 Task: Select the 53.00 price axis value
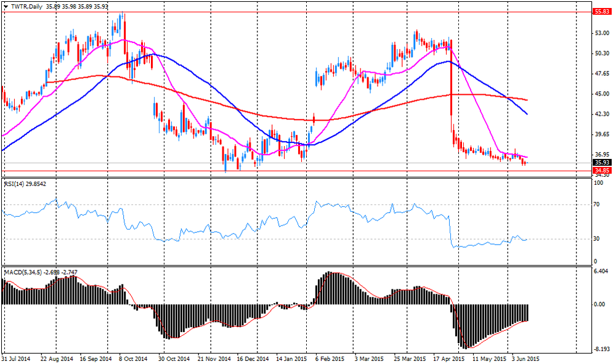[x=602, y=33]
